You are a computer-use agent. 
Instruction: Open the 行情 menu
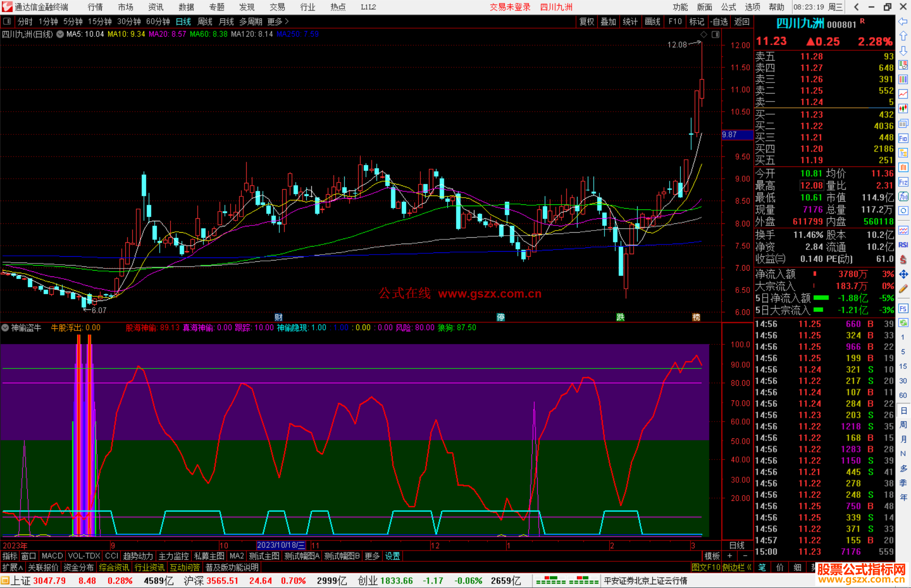point(95,7)
